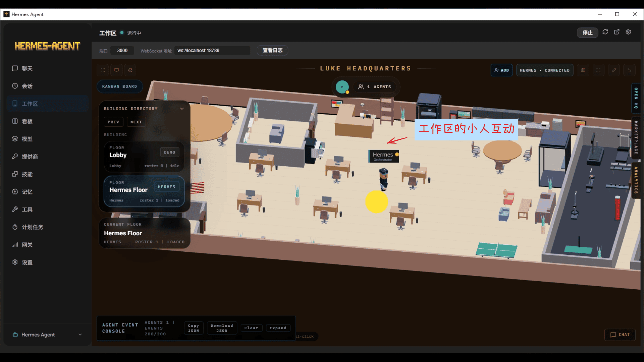The height and width of the screenshot is (362, 644).
Task: Click the Clear console button
Action: pos(251,328)
